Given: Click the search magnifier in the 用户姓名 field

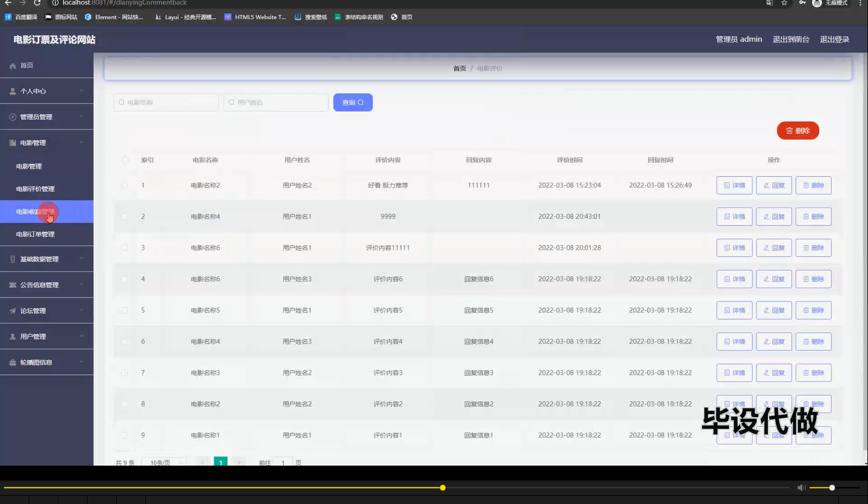Looking at the screenshot, I should 231,103.
